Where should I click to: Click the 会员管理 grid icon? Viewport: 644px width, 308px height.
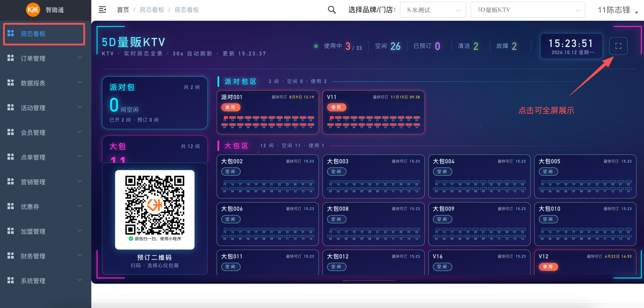[x=11, y=132]
